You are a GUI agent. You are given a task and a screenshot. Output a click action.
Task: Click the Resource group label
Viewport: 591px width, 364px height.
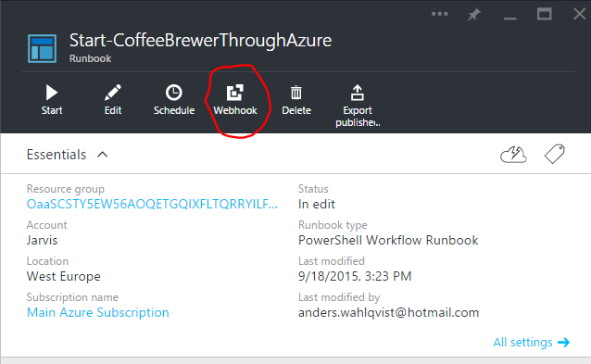pos(65,189)
